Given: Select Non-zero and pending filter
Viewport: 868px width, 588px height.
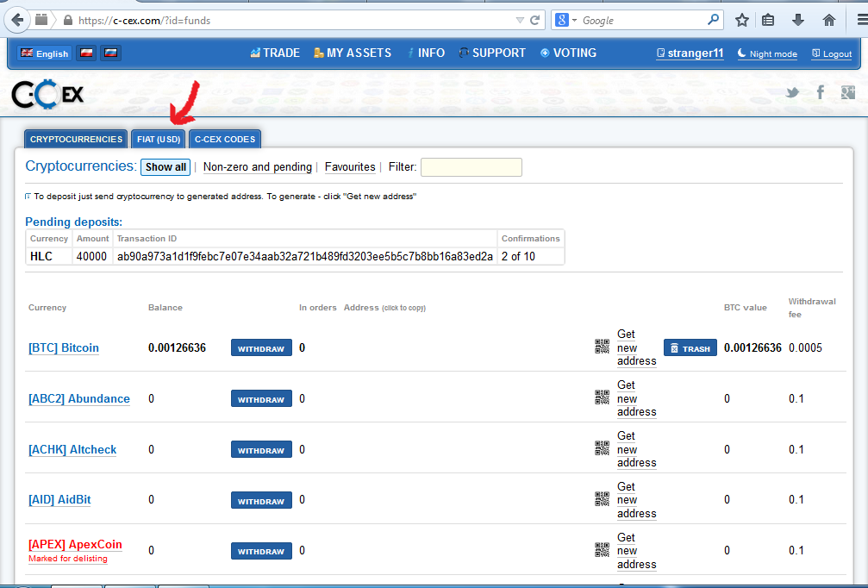Looking at the screenshot, I should tap(258, 166).
